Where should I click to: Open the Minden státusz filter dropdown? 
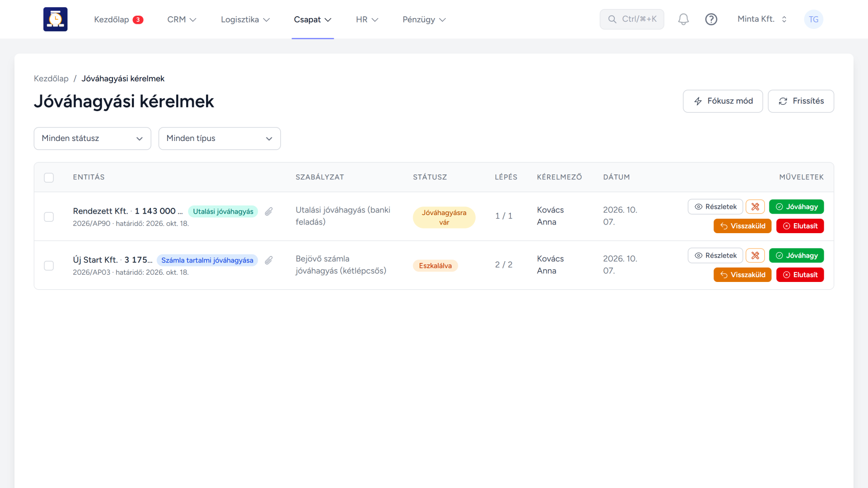tap(92, 138)
